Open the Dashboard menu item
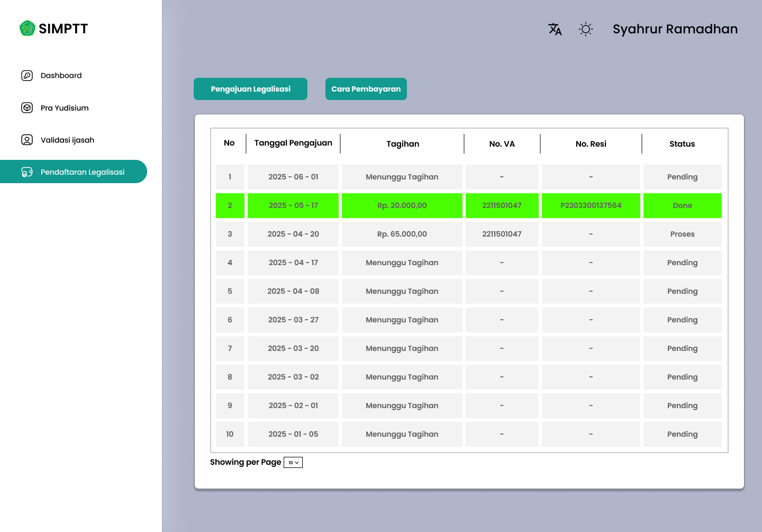The image size is (762, 532). point(61,76)
